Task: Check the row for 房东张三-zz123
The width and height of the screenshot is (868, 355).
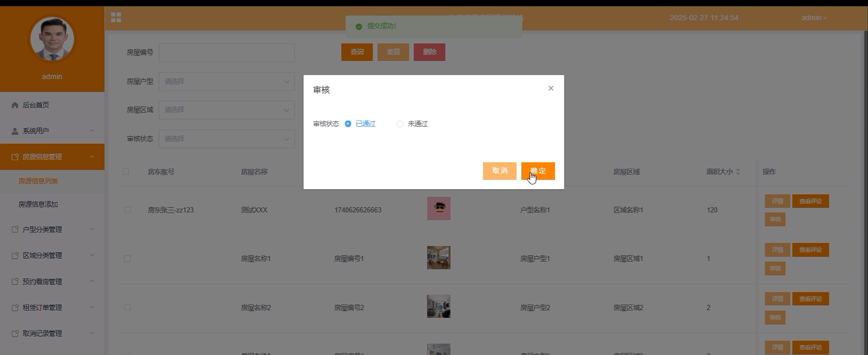Action: pos(127,210)
